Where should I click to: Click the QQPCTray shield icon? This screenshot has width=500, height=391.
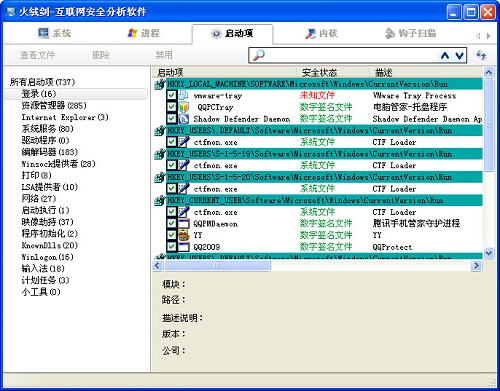[x=184, y=107]
